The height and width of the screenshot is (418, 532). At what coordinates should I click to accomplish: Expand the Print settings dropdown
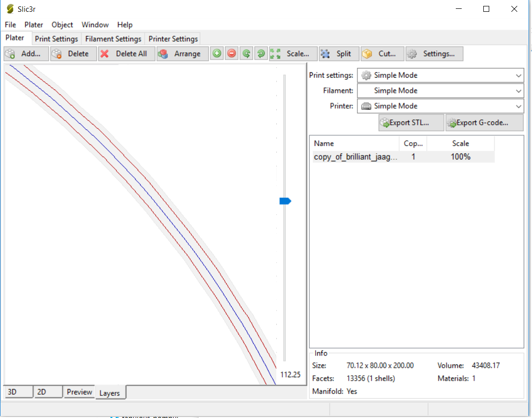[441, 75]
